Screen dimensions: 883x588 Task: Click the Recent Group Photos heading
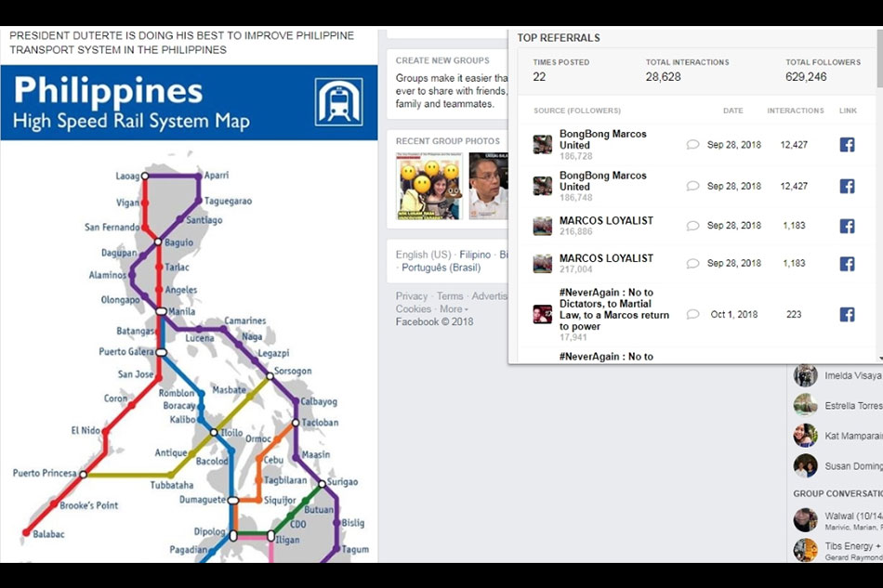(x=448, y=141)
